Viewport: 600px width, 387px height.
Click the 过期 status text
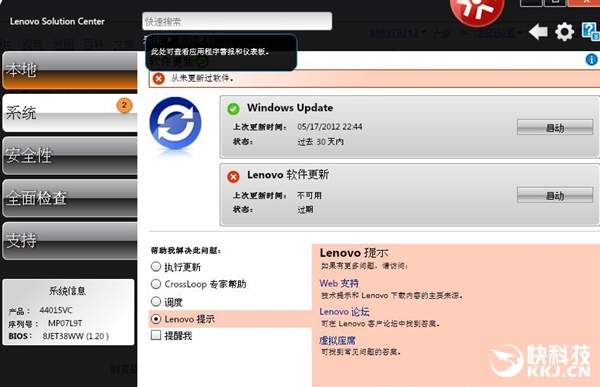pos(305,210)
